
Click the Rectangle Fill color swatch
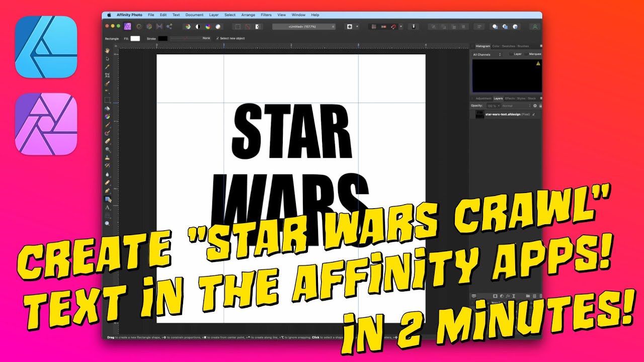click(135, 38)
